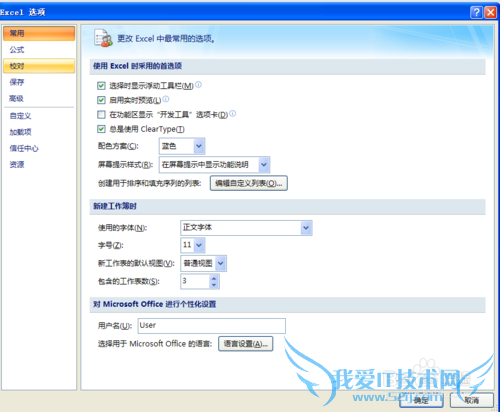
Task: Open the 配色方案 dropdown
Action: [182, 146]
